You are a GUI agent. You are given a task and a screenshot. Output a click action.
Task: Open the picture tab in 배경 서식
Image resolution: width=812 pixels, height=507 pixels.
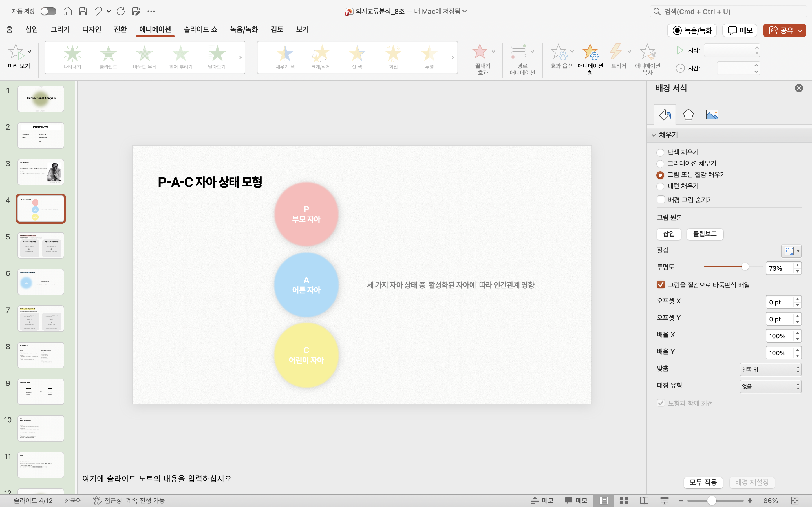(712, 115)
